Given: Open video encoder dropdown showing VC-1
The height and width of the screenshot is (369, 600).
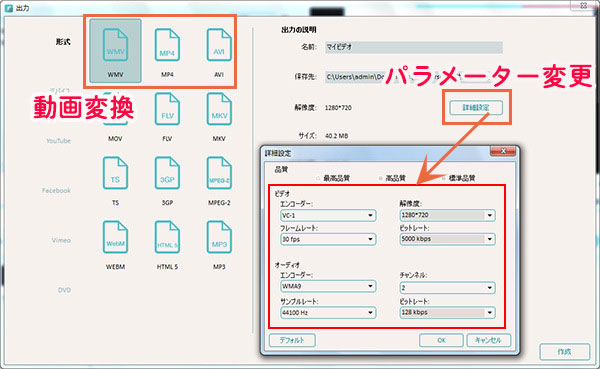Looking at the screenshot, I should 328,216.
